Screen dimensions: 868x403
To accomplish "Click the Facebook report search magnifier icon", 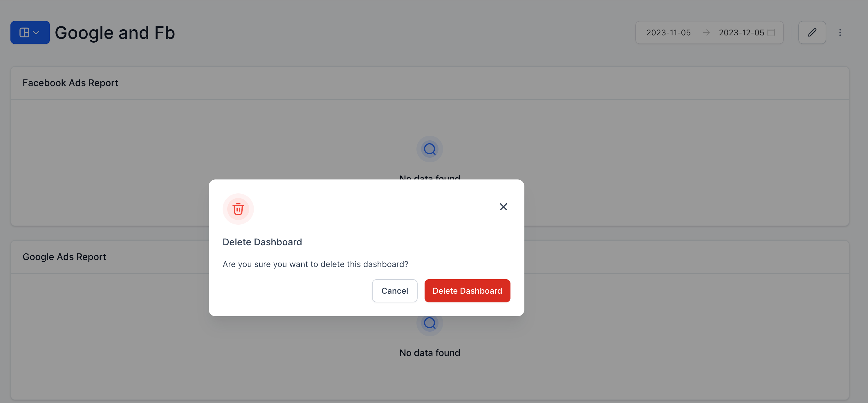I will 430,149.
